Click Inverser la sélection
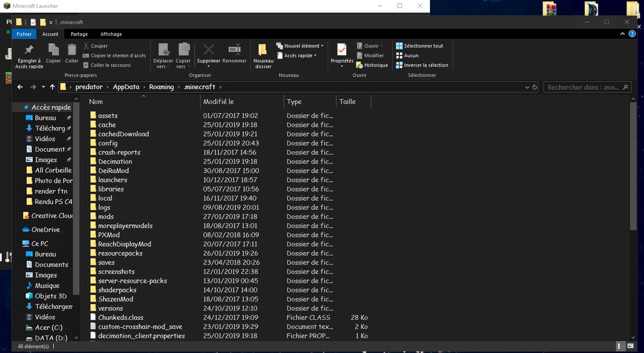 (422, 65)
